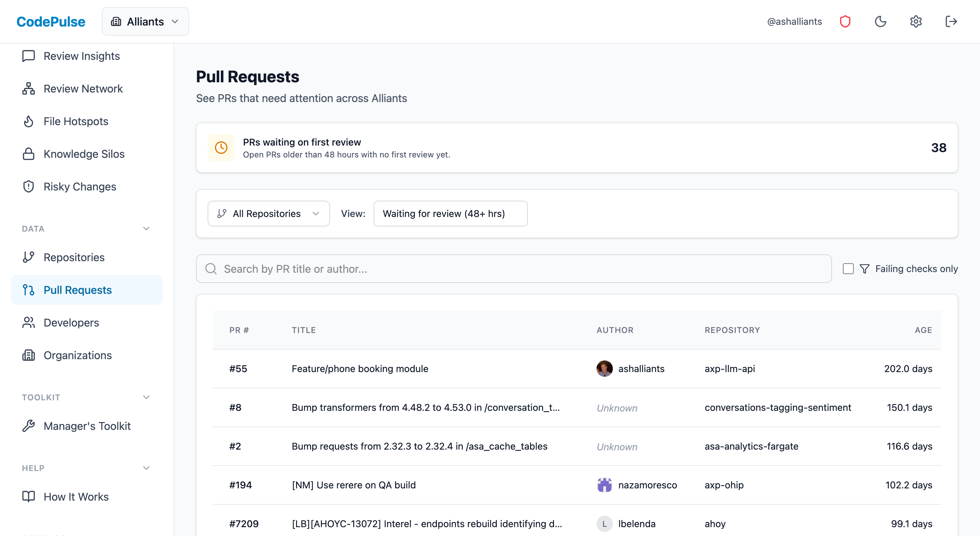Check Risky Changes
The width and height of the screenshot is (980, 536).
pyautogui.click(x=80, y=187)
